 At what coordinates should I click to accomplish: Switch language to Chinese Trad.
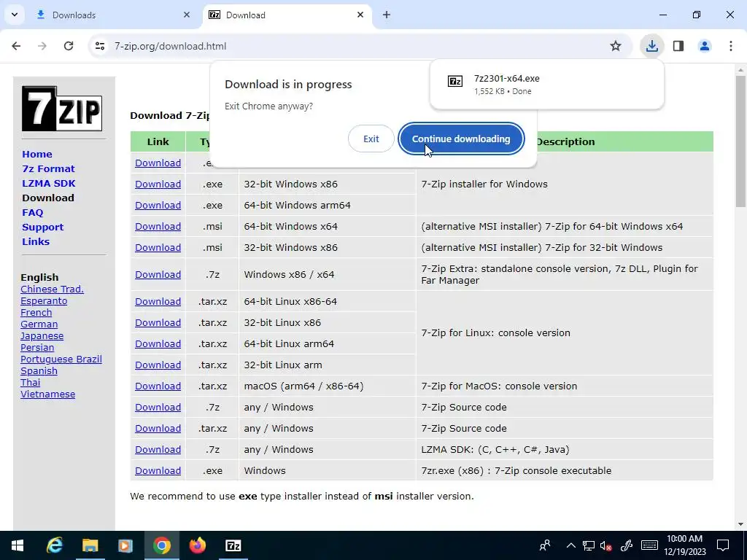click(x=52, y=289)
